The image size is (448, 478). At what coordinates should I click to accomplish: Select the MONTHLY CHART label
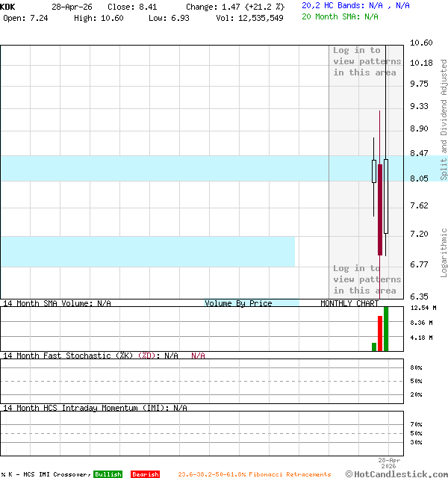click(x=349, y=303)
